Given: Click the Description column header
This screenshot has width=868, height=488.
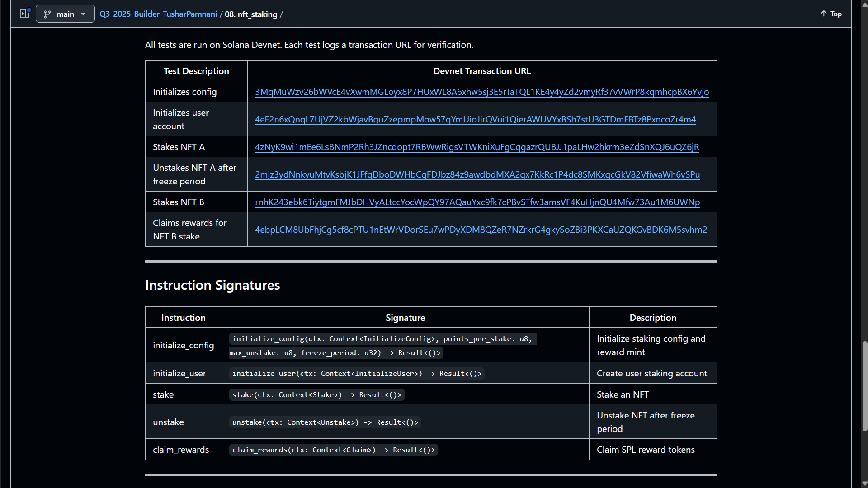Looking at the screenshot, I should (x=653, y=318).
